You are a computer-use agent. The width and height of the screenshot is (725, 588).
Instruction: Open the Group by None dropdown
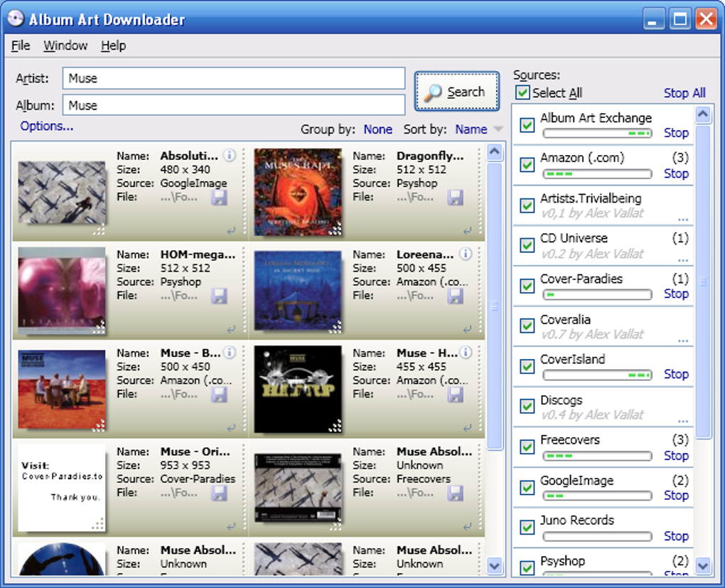pyautogui.click(x=377, y=129)
